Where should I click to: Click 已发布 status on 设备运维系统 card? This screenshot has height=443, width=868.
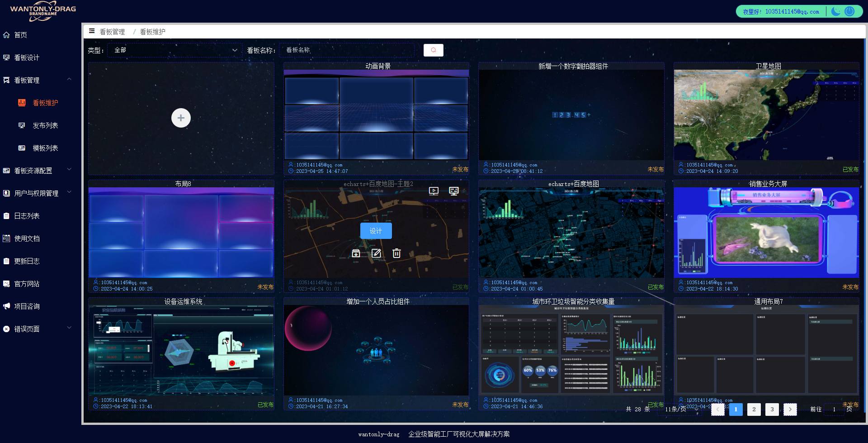(265, 405)
